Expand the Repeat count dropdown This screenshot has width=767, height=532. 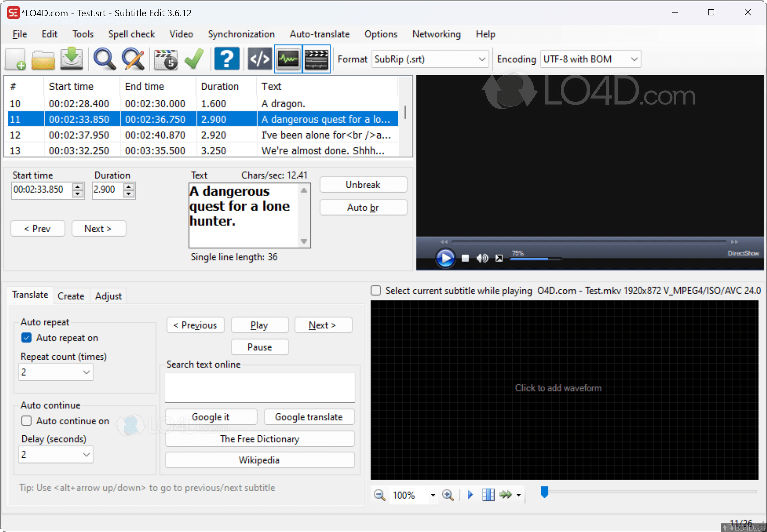86,372
